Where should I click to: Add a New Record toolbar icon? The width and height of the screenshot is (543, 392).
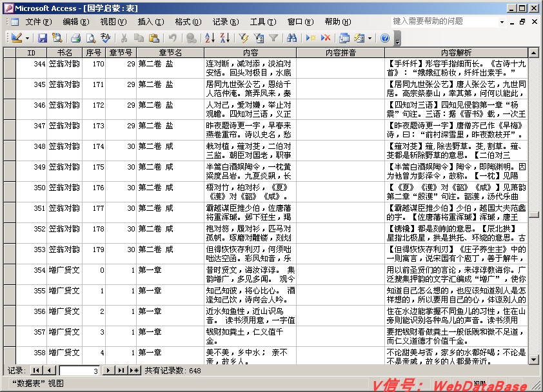tap(311, 38)
